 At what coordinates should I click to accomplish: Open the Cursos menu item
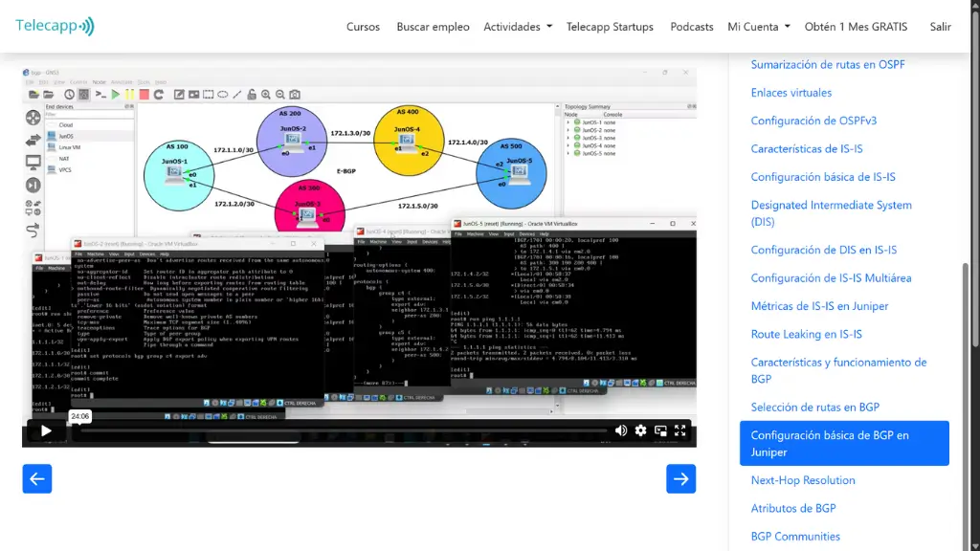[x=363, y=27]
